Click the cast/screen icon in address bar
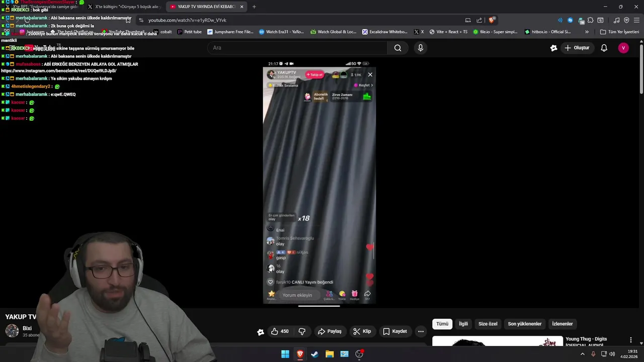 [x=468, y=20]
